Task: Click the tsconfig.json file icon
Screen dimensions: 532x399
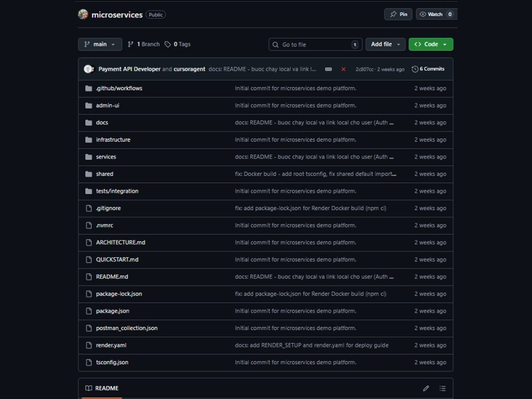Action: click(88, 362)
